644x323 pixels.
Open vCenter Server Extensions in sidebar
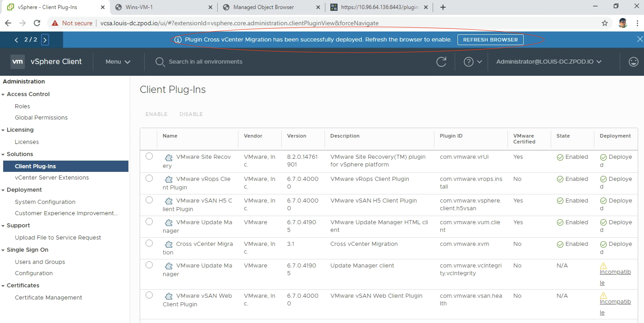tap(52, 178)
